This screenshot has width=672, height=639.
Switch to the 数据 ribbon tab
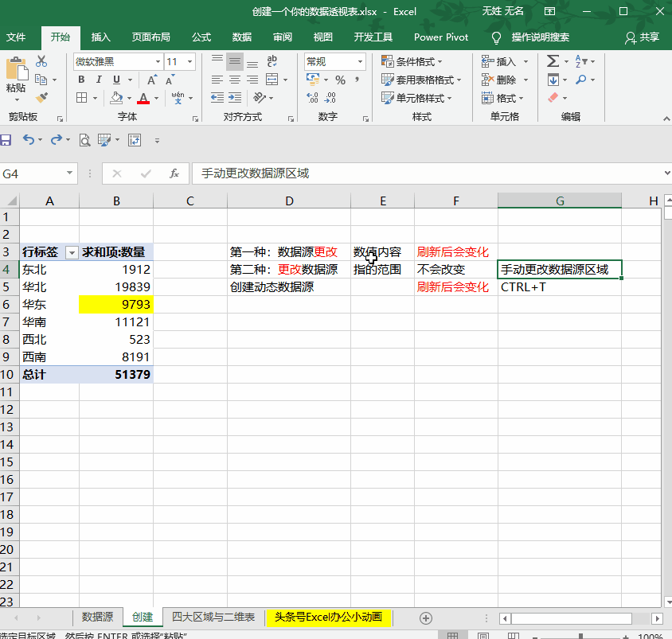(x=242, y=37)
